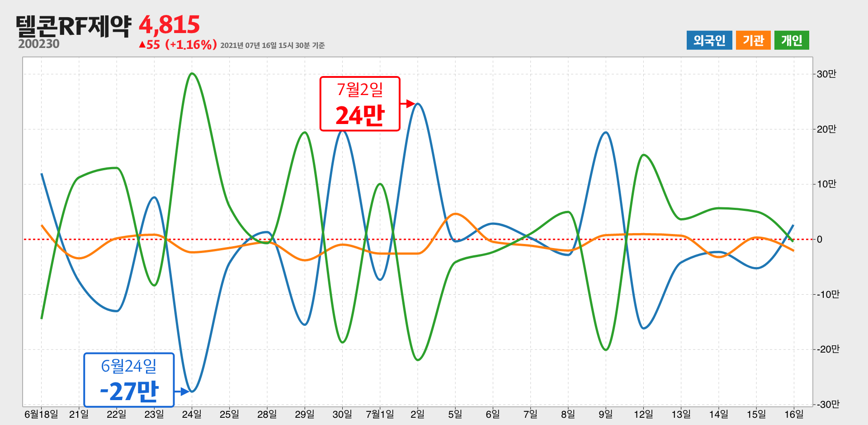Click the blue line peak on 7월 2일
This screenshot has width=868, height=425.
click(418, 104)
